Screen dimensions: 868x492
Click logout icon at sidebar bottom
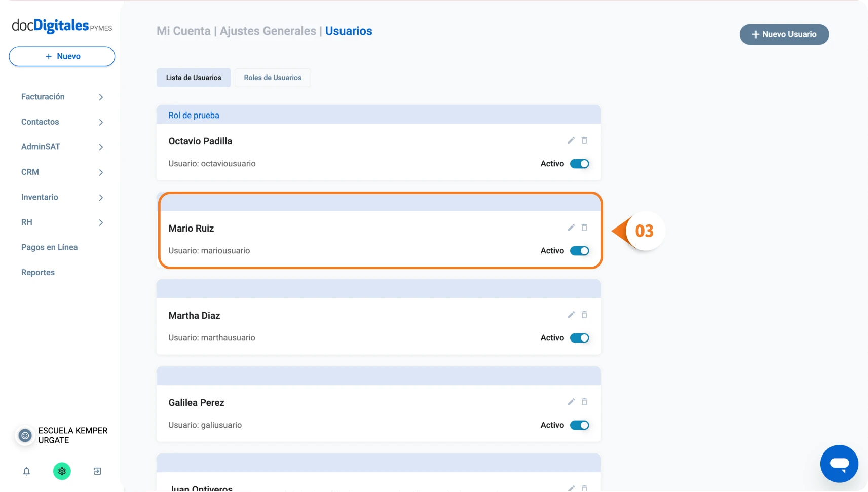(97, 471)
